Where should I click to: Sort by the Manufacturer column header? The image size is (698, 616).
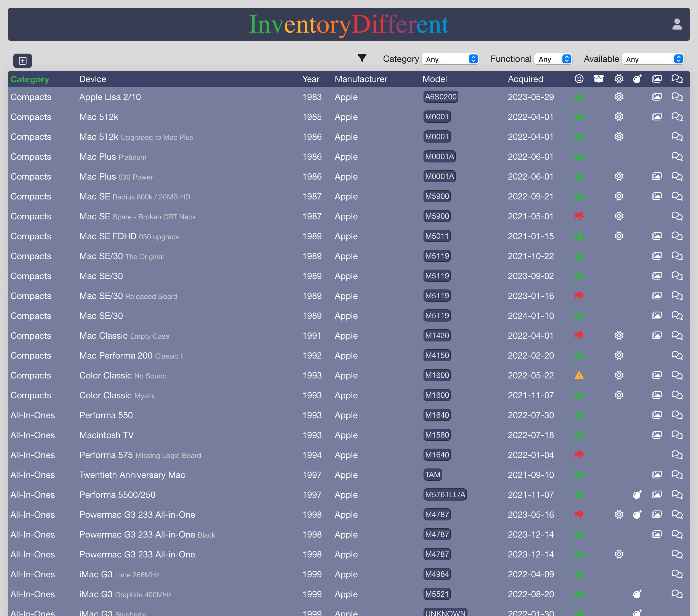coord(361,79)
